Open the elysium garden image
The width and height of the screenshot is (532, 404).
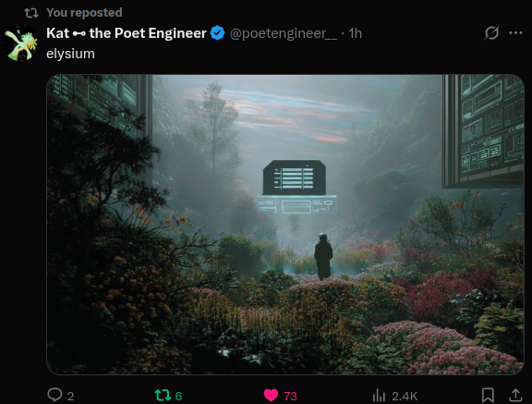click(x=285, y=225)
